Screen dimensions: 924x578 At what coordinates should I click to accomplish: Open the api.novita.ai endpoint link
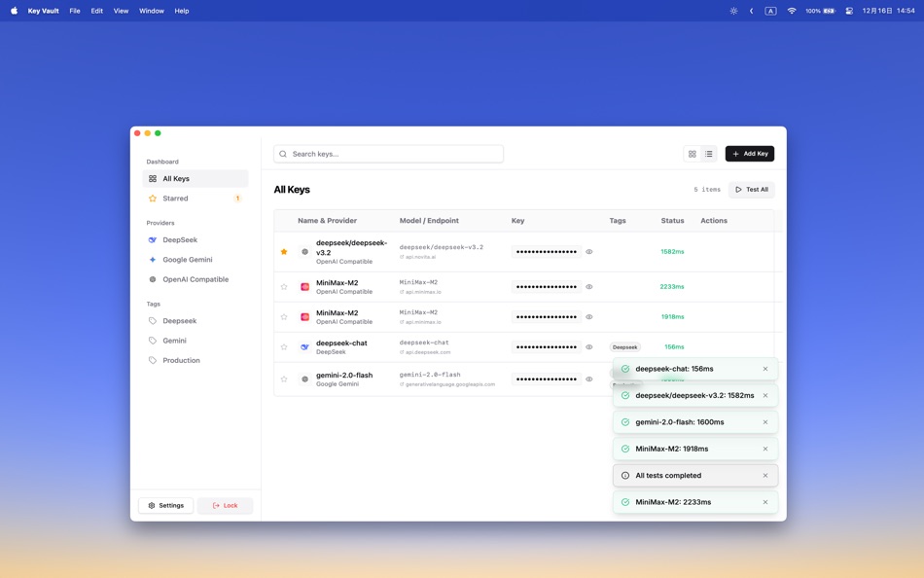[418, 257]
